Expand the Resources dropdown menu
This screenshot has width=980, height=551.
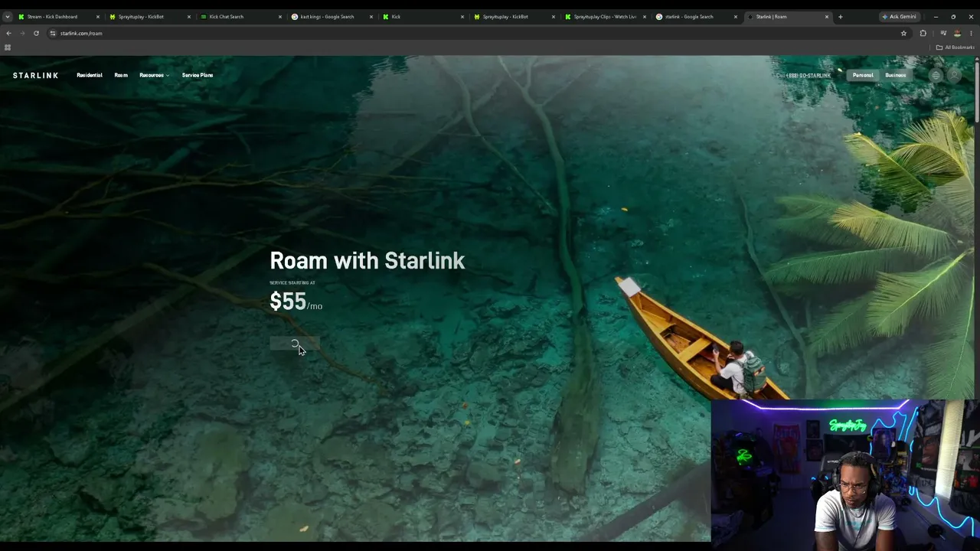point(154,75)
